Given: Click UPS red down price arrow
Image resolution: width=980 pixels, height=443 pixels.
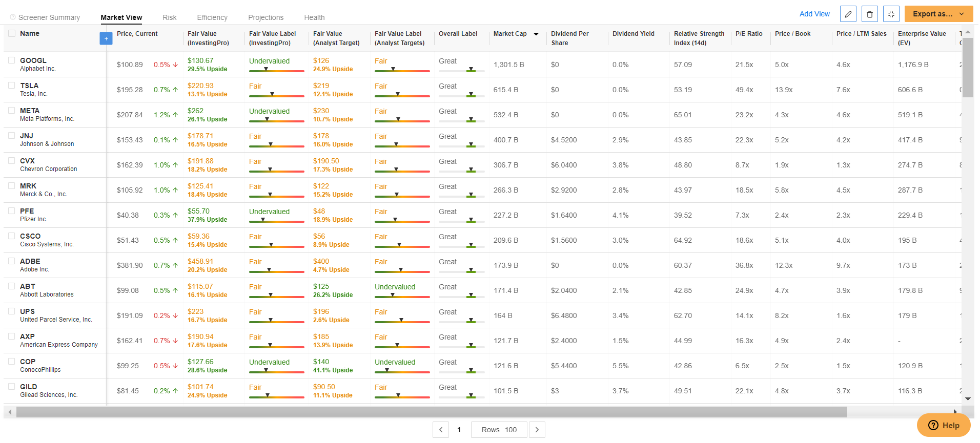Looking at the screenshot, I should pyautogui.click(x=175, y=315).
